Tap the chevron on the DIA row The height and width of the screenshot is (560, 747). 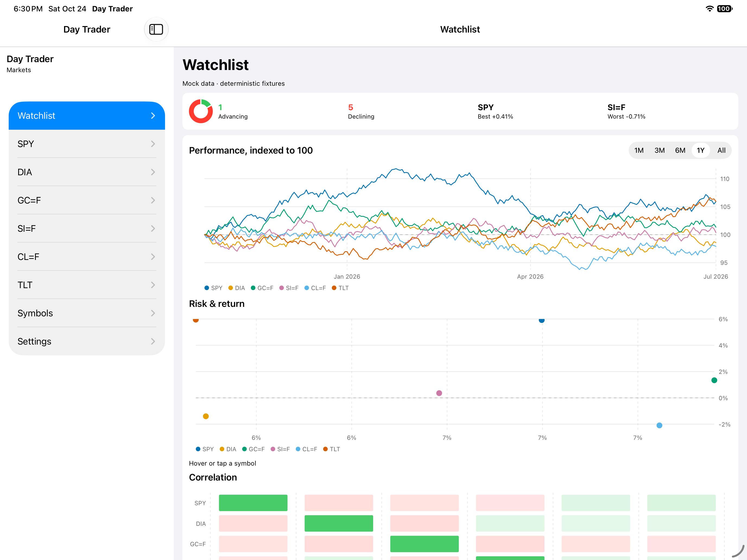[x=153, y=172]
